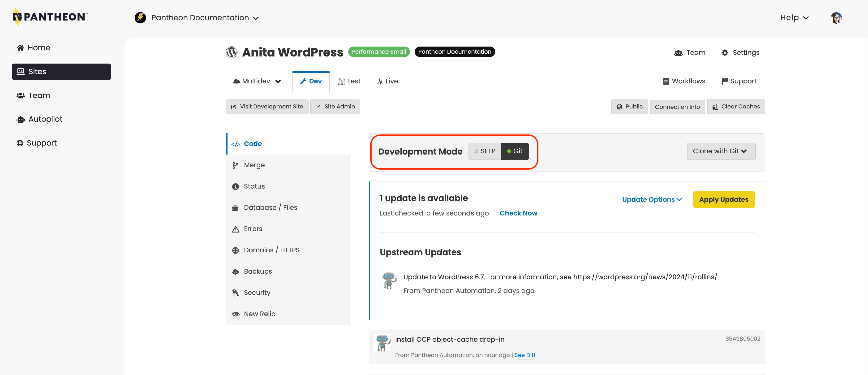868x375 pixels.
Task: Open user profile avatar
Action: pyautogui.click(x=836, y=18)
